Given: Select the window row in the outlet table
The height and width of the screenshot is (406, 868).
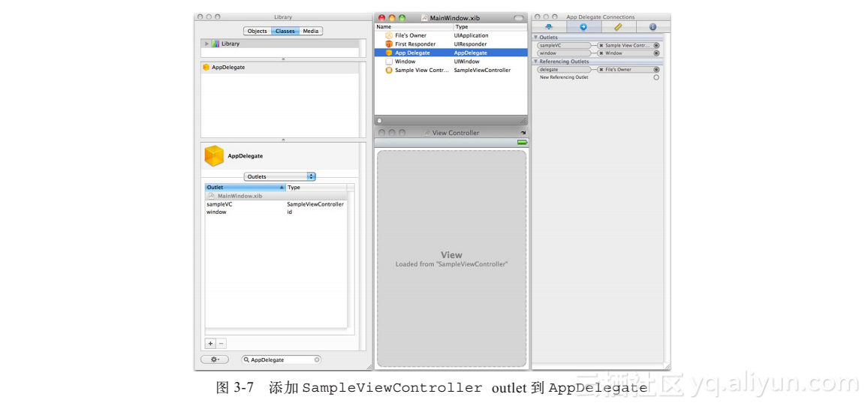Looking at the screenshot, I should [x=276, y=212].
